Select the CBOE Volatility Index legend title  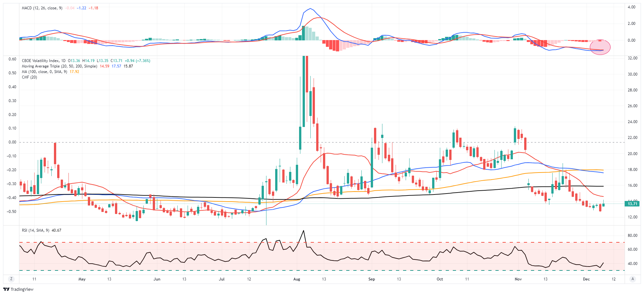43,61
